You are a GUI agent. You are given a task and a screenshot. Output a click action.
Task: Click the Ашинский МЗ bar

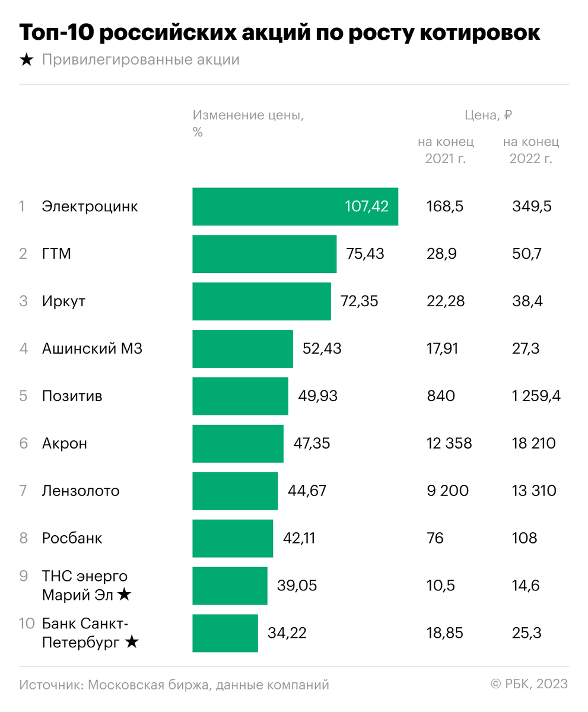point(243,349)
